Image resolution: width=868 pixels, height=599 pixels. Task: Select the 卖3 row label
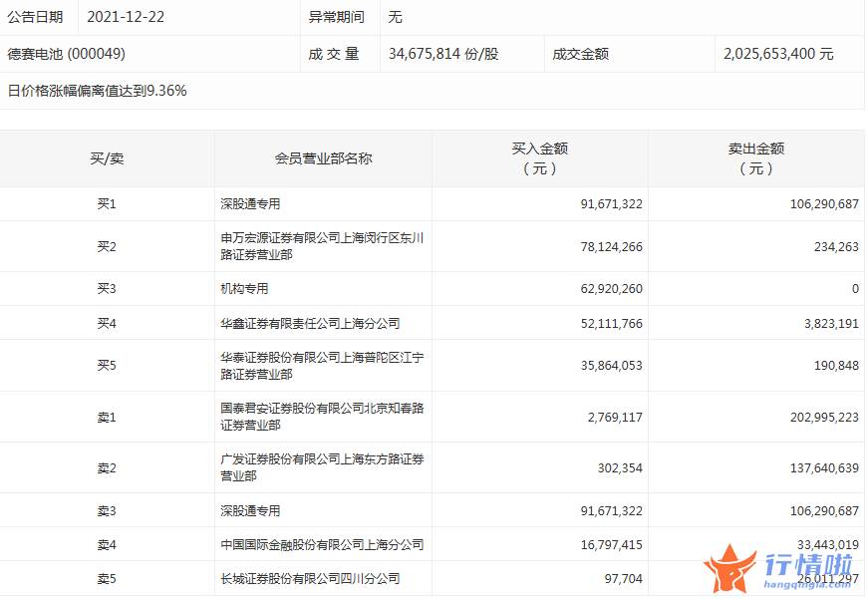[x=107, y=511]
